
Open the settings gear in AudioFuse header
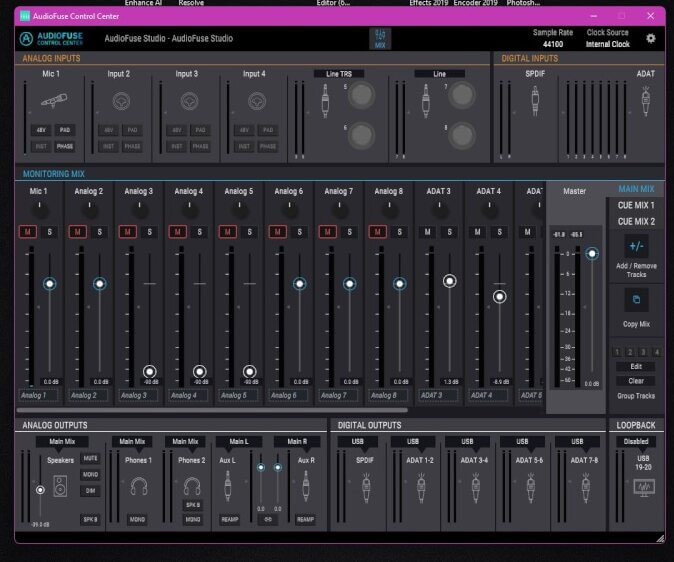click(651, 38)
